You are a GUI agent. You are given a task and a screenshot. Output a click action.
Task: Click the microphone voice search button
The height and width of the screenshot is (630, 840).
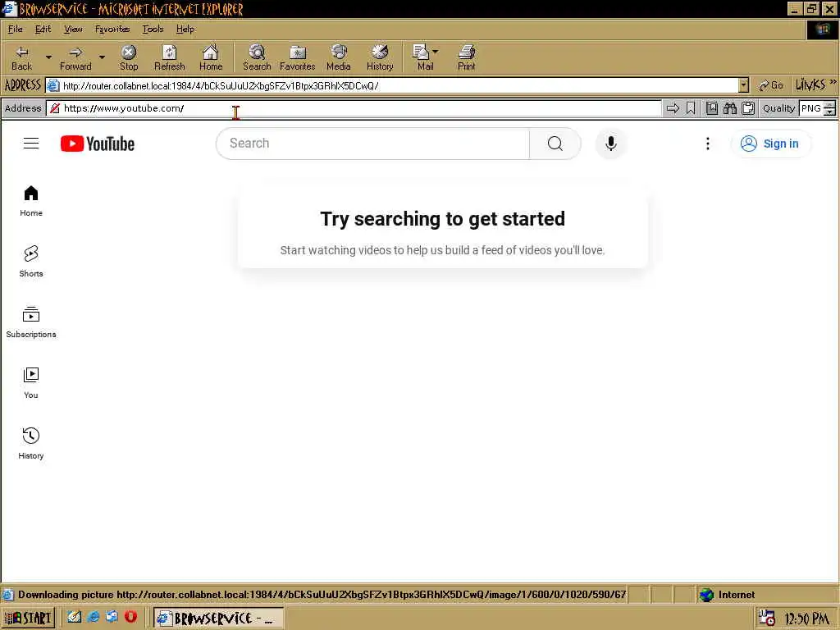pyautogui.click(x=610, y=143)
